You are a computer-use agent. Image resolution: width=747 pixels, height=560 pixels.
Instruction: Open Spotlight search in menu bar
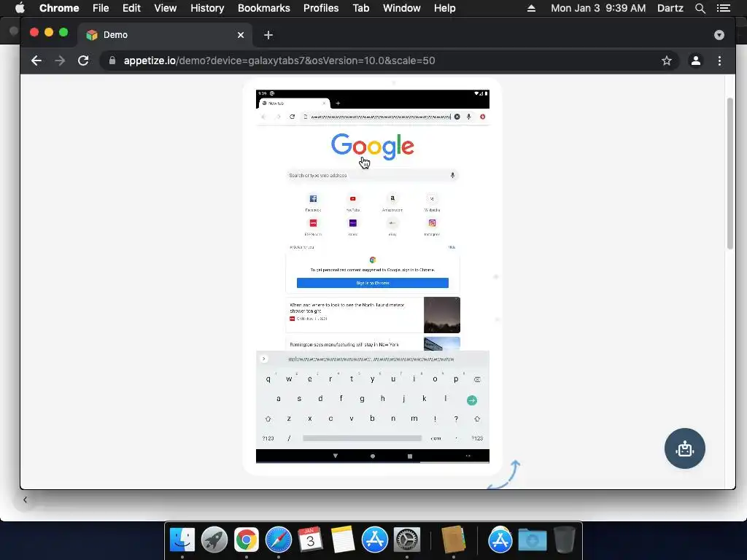[700, 8]
